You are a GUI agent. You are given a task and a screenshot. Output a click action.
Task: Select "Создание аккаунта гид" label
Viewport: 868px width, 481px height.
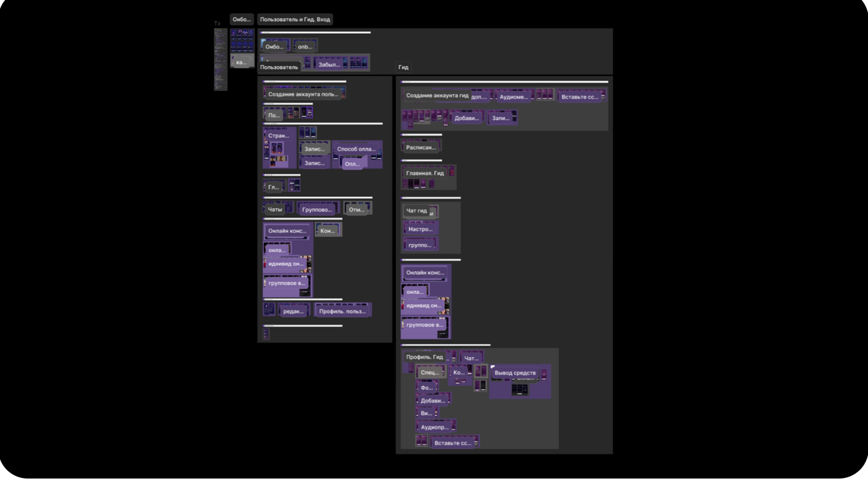437,96
